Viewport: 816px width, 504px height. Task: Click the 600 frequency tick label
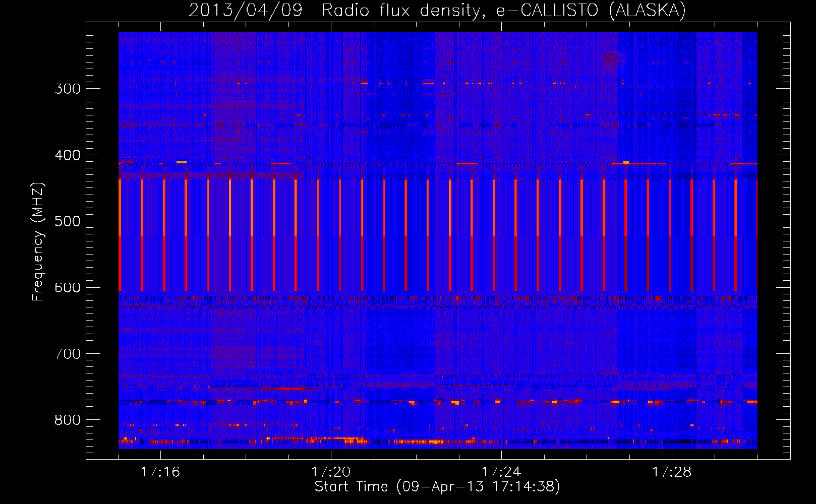(68, 288)
